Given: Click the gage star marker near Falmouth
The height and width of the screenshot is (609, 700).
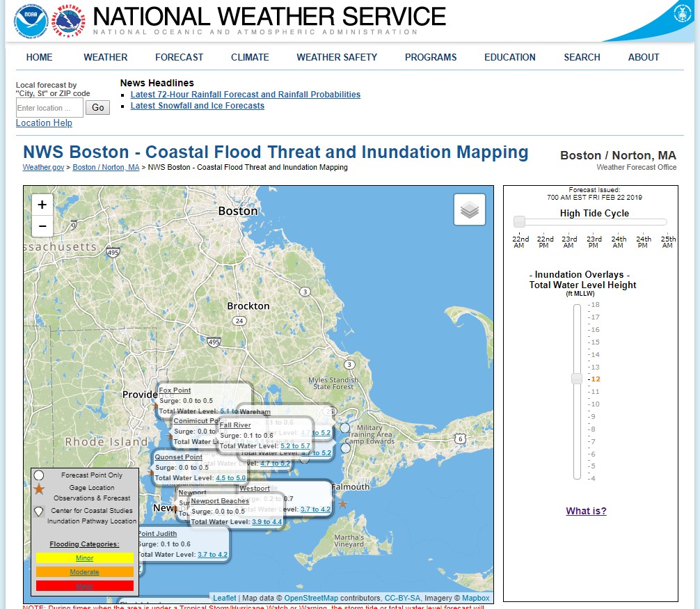Looking at the screenshot, I should click(342, 503).
